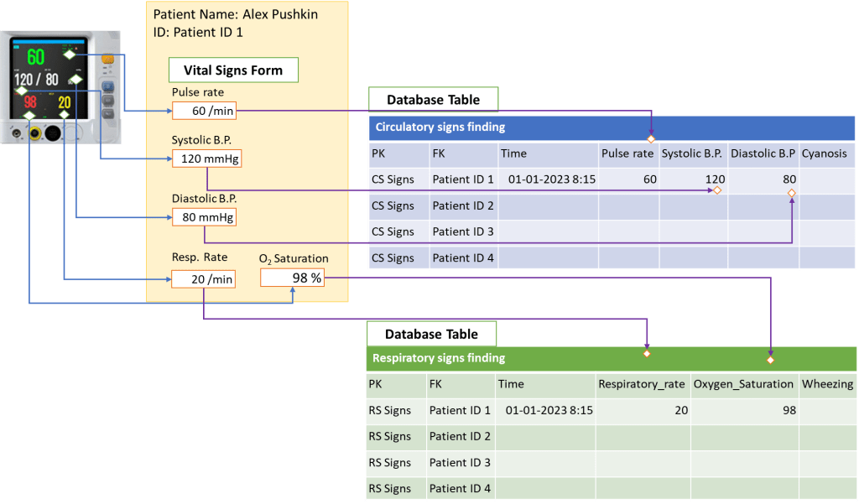Click the Cyanosis column header
859x504 pixels.
coord(825,153)
